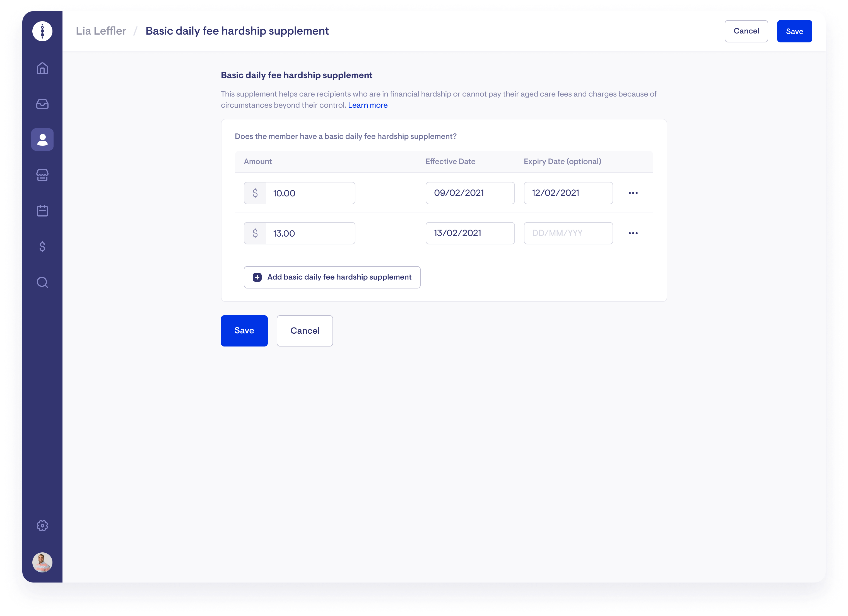Screen dimensions: 848x616
Task: Open the dollar billing sidebar icon
Action: (x=42, y=246)
